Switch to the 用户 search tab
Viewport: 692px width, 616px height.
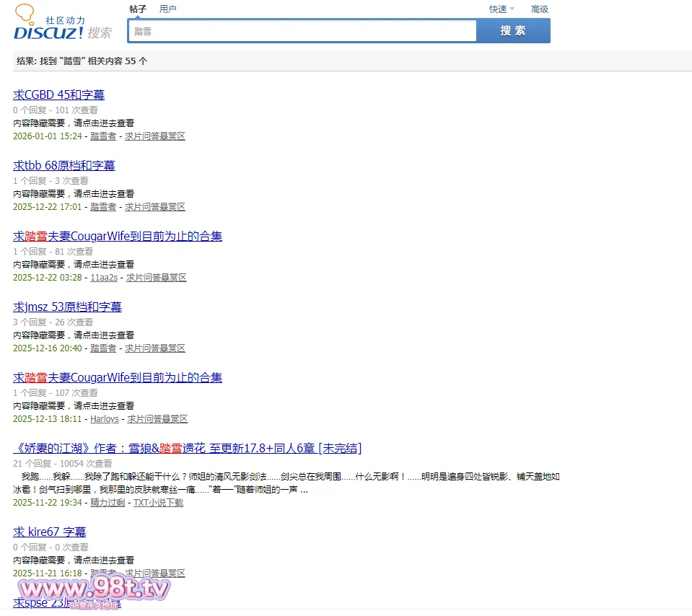pyautogui.click(x=167, y=9)
